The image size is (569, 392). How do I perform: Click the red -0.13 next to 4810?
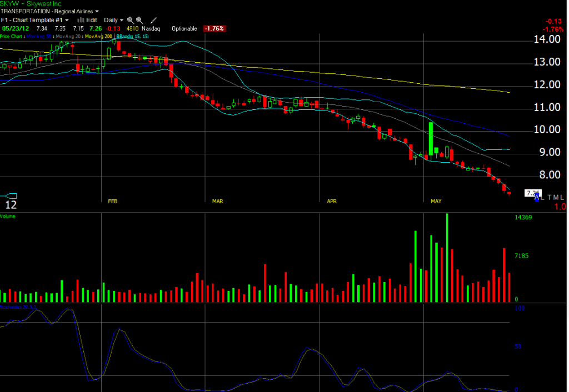tap(113, 29)
